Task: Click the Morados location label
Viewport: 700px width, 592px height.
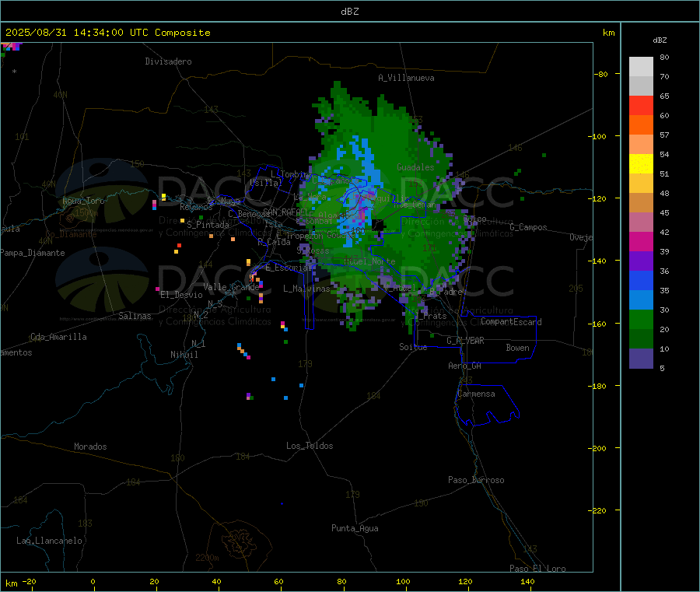Action: 90,447
